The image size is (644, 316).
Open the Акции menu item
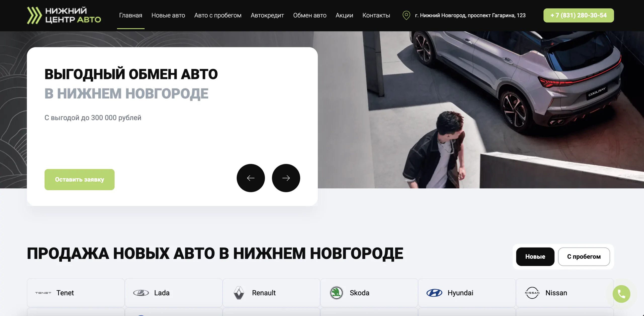tap(344, 15)
